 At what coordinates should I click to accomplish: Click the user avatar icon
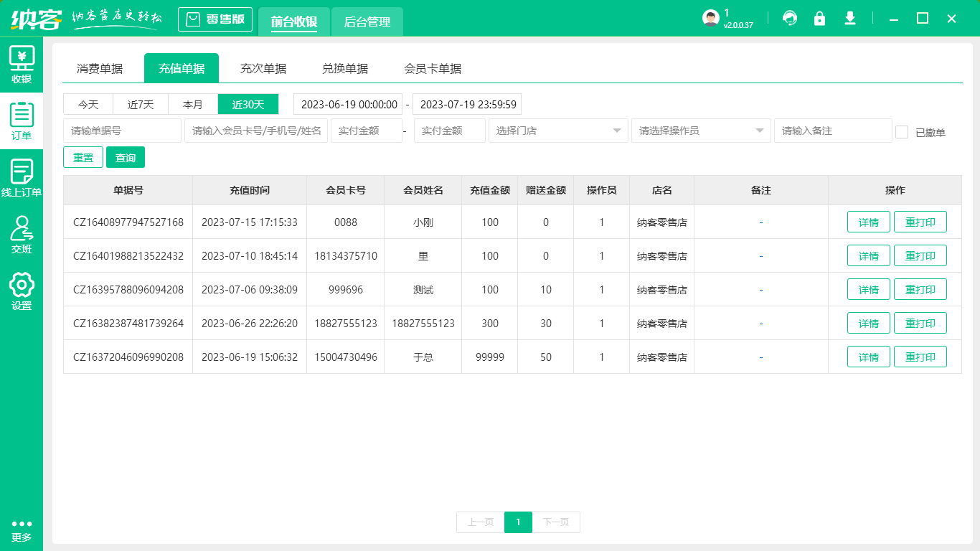[x=710, y=19]
